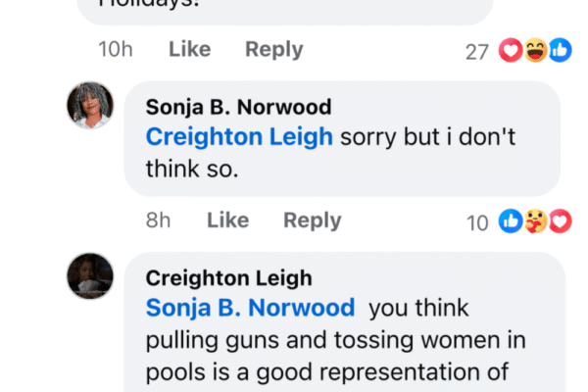Click the heart reaction on Sonja's comment
The image size is (588, 392).
(x=560, y=222)
